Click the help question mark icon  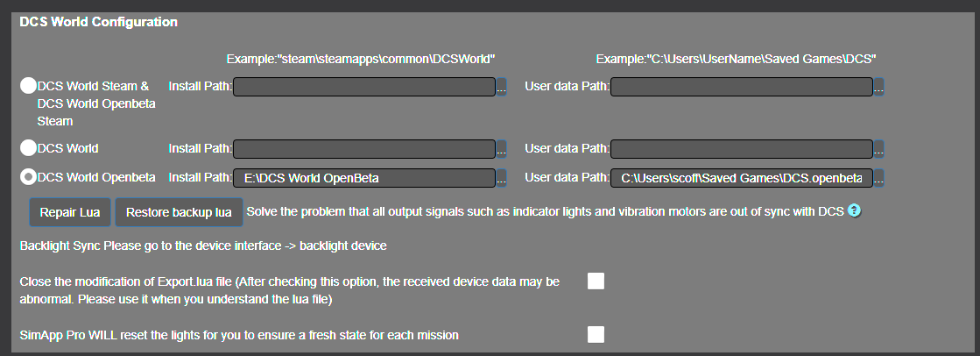[x=855, y=210]
